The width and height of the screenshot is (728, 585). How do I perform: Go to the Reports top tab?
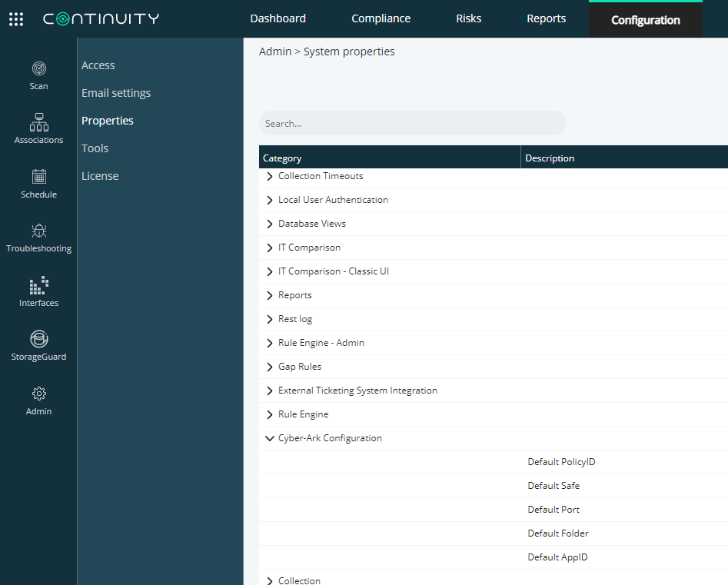pyautogui.click(x=546, y=18)
